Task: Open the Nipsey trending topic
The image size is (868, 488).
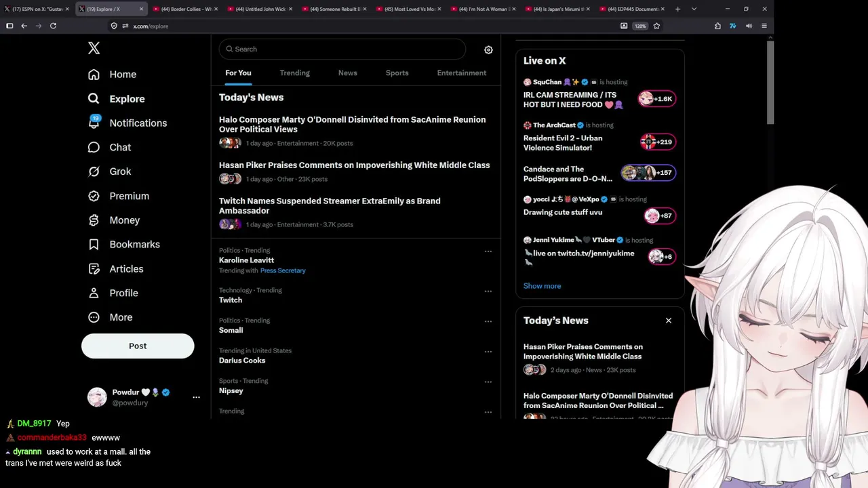Action: [231, 391]
